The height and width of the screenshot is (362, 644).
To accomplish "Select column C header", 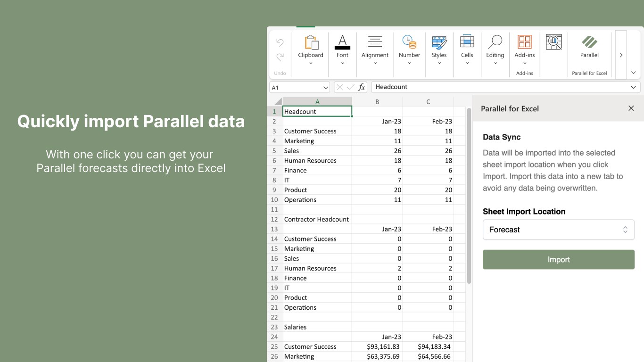I will 428,101.
